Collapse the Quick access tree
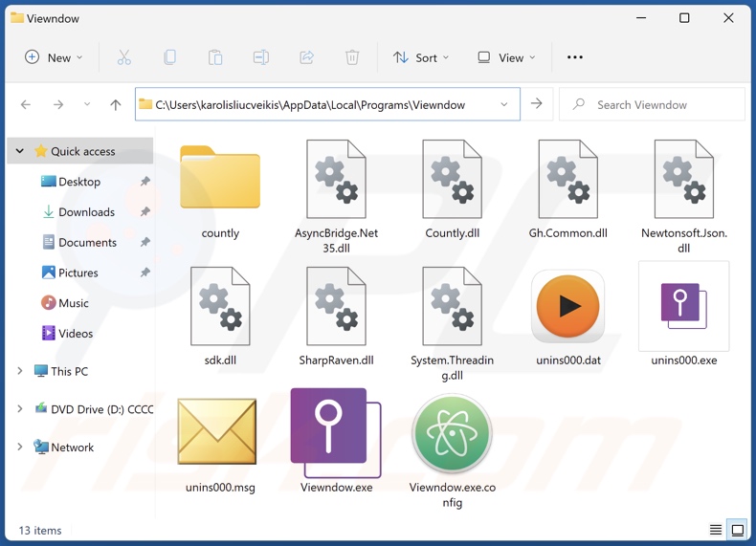Screen dimensions: 756x546 (x=20, y=151)
